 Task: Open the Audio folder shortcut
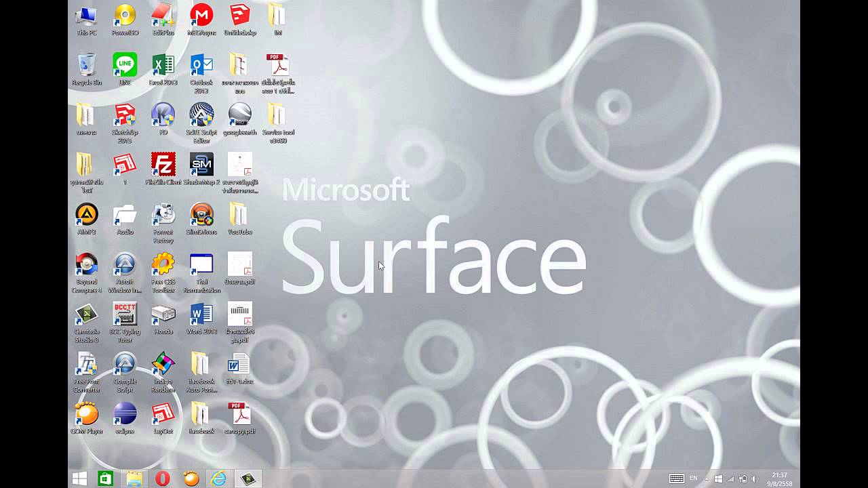[x=125, y=218]
